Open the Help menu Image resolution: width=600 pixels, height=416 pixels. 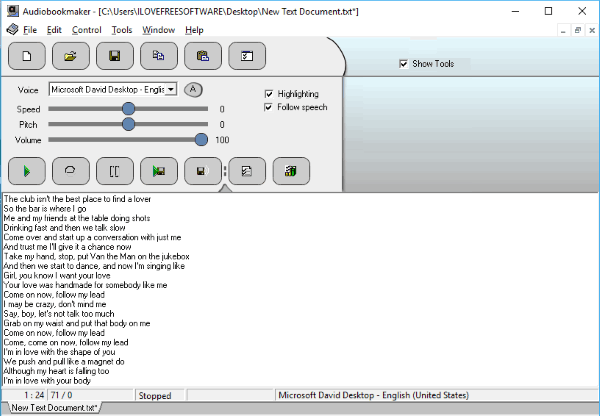pyautogui.click(x=194, y=30)
